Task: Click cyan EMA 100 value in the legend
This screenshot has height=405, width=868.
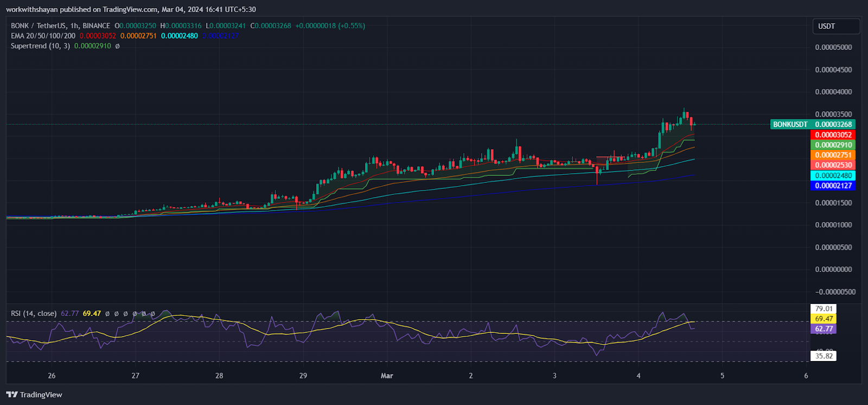Action: click(179, 36)
